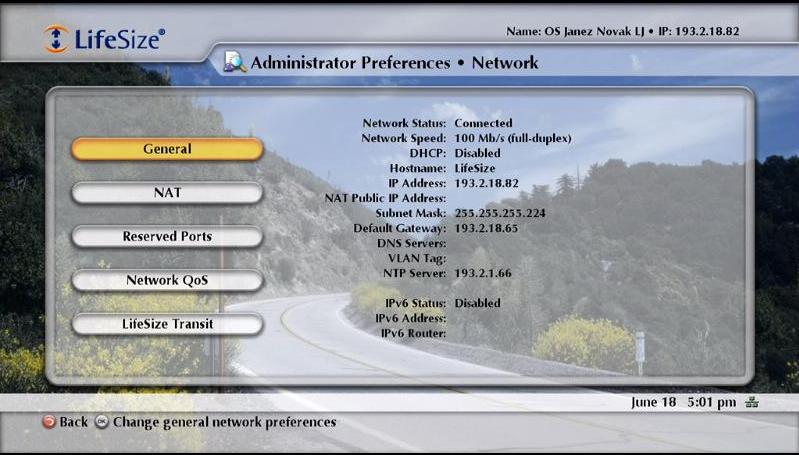Viewport: 799px width, 455px height.
Task: Open the NAT settings button
Action: pyautogui.click(x=167, y=193)
